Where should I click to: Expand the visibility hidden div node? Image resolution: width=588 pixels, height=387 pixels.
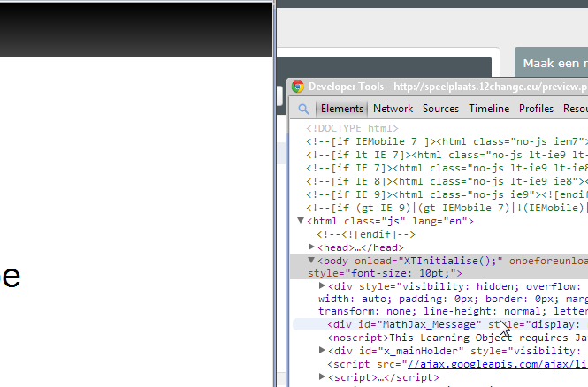pyautogui.click(x=322, y=285)
